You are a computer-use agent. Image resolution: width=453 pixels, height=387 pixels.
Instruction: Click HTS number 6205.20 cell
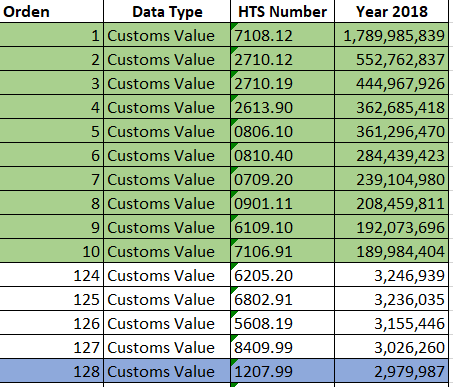(282, 275)
